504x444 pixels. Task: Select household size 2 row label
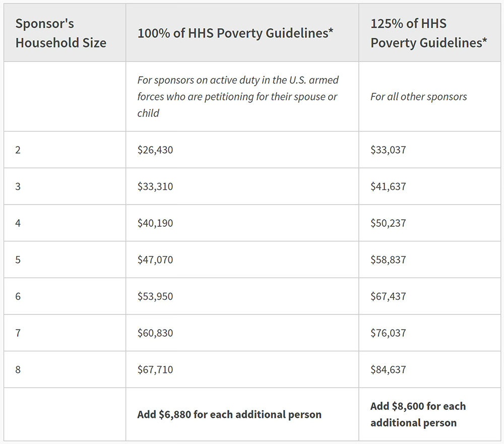(18, 150)
